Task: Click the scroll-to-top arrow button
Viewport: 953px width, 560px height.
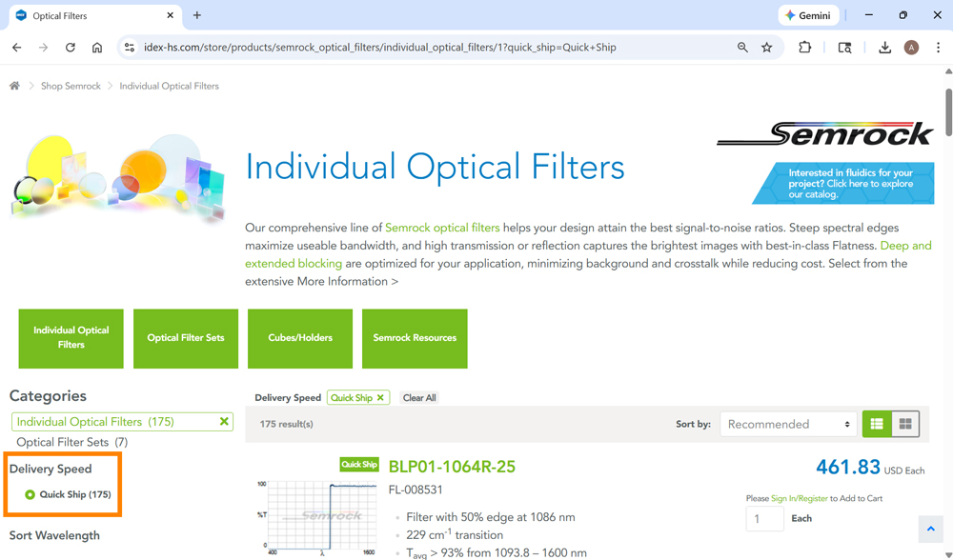Action: coord(930,529)
